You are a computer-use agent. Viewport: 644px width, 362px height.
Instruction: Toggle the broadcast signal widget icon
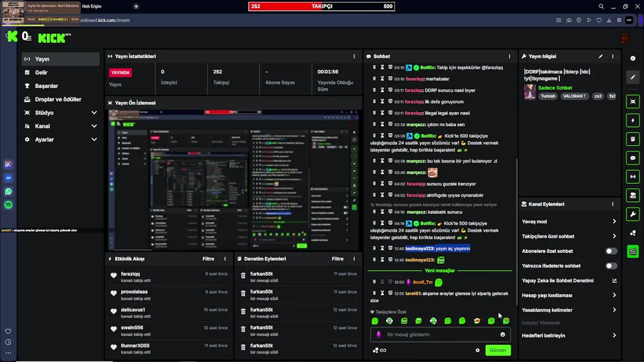633,176
